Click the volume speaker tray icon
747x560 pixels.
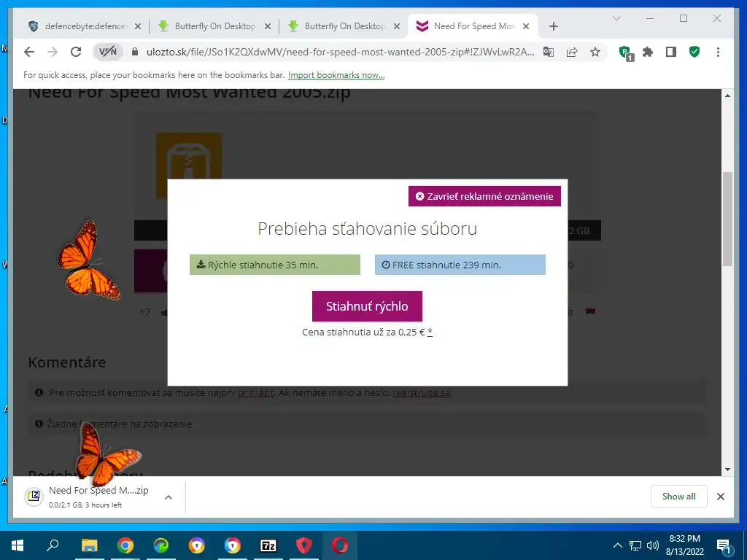pos(653,545)
